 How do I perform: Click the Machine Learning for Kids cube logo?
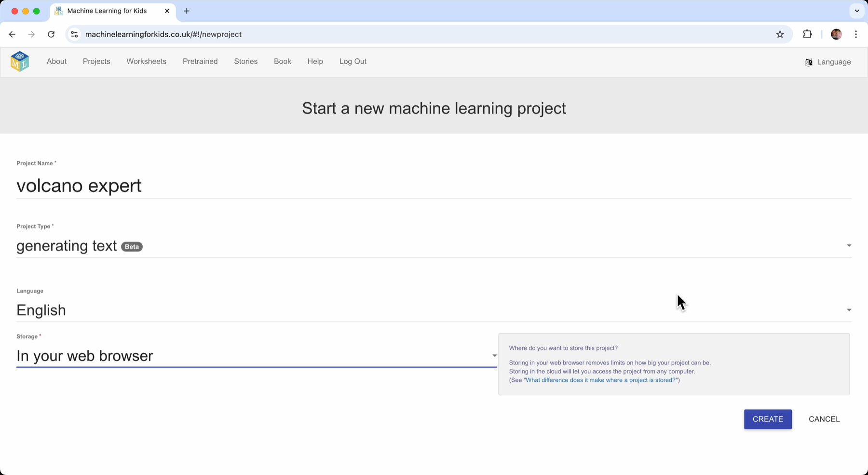click(x=20, y=61)
